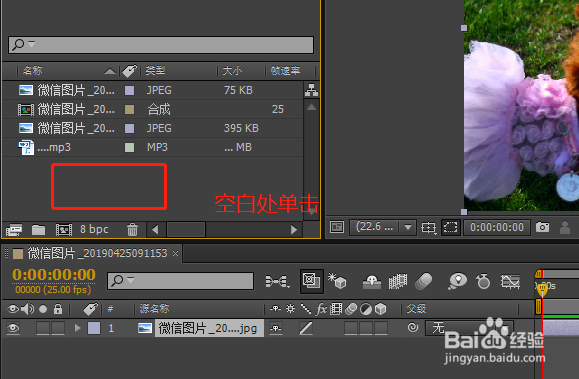Select the 395 KB JPEG project item
Screen dimensions: 579x379
[x=153, y=128]
